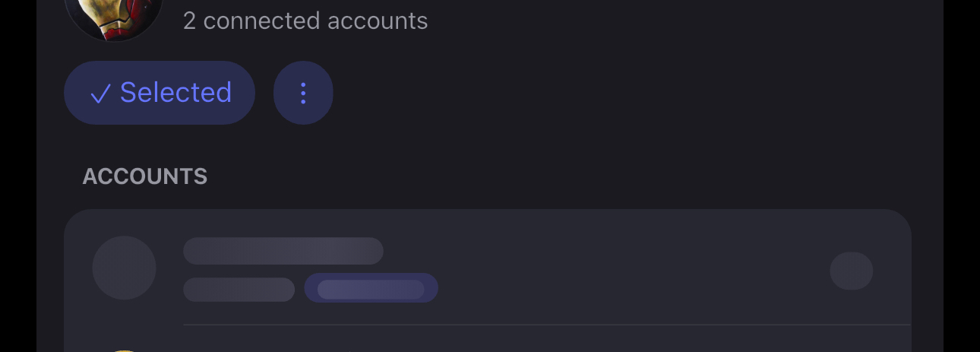Viewport: 980px width, 352px height.
Task: Click the purple badge placeholder
Action: 371,288
